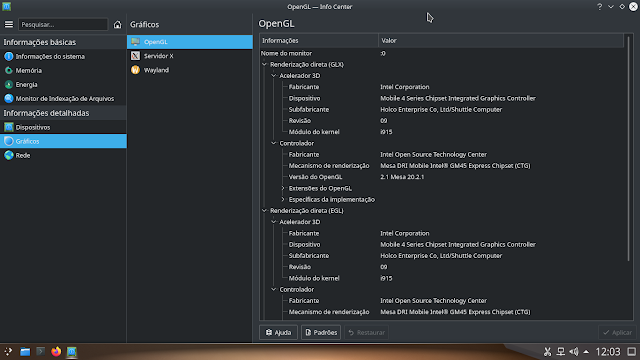Open the application launcher on taskbar
640x360 pixels.
pos(8,351)
